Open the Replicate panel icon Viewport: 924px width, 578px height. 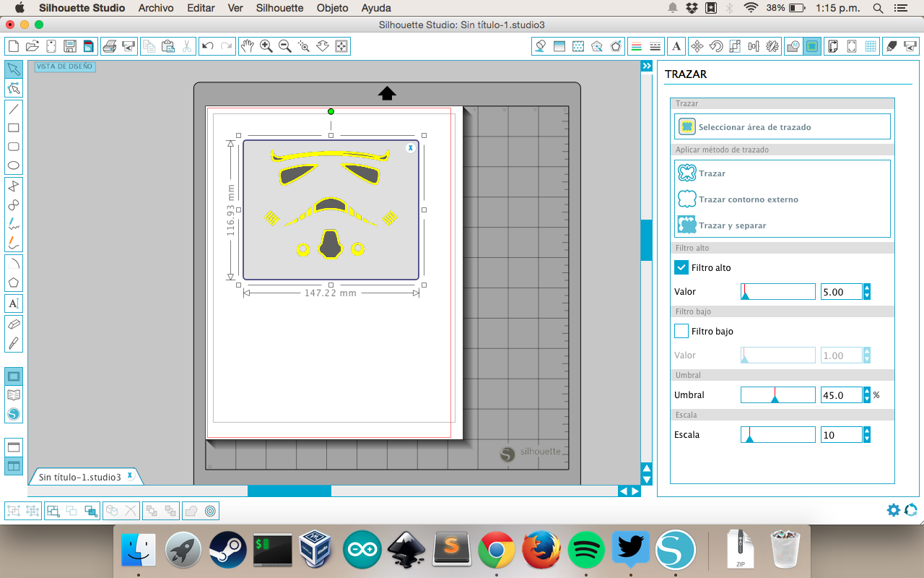772,46
